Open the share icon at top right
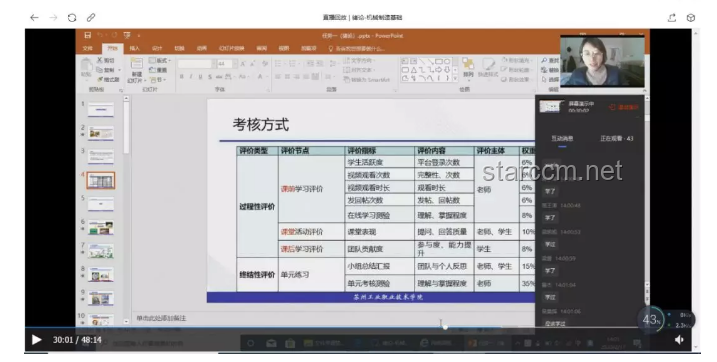The width and height of the screenshot is (717, 362). coord(672,17)
